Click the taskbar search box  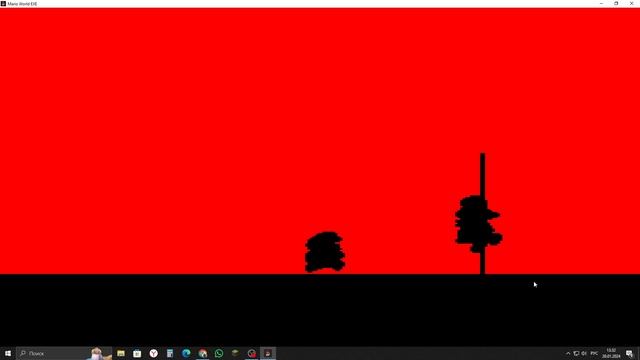(x=64, y=353)
